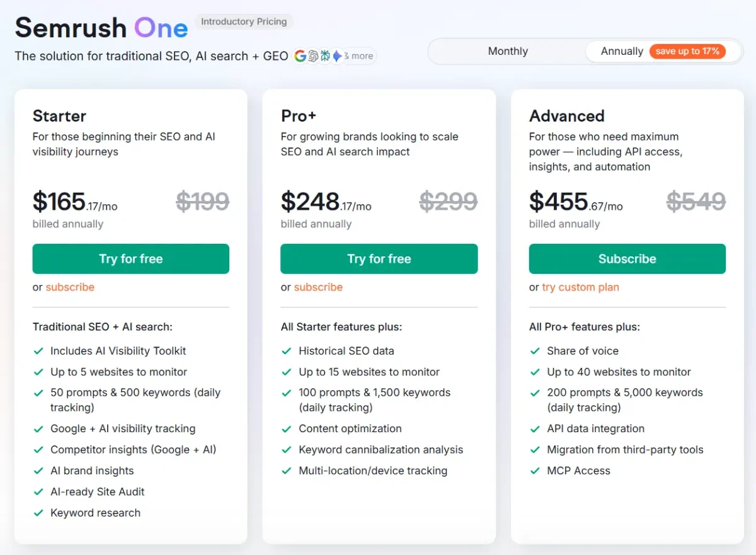Viewport: 756px width, 555px height.
Task: Click the Google search engine icon
Action: point(301,55)
